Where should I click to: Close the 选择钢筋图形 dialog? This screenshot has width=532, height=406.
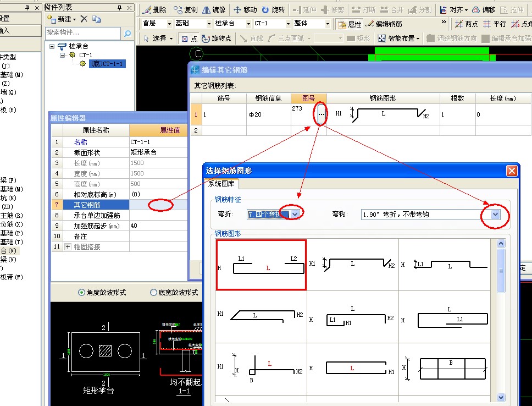[x=512, y=171]
